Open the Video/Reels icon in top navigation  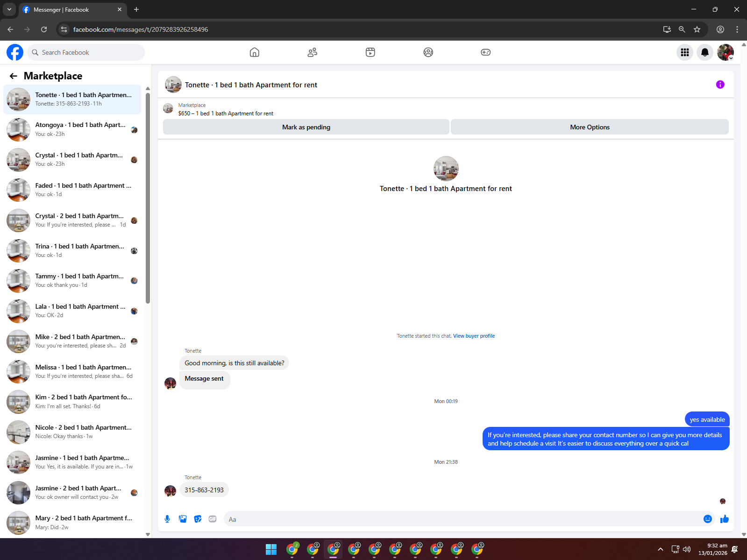(370, 52)
